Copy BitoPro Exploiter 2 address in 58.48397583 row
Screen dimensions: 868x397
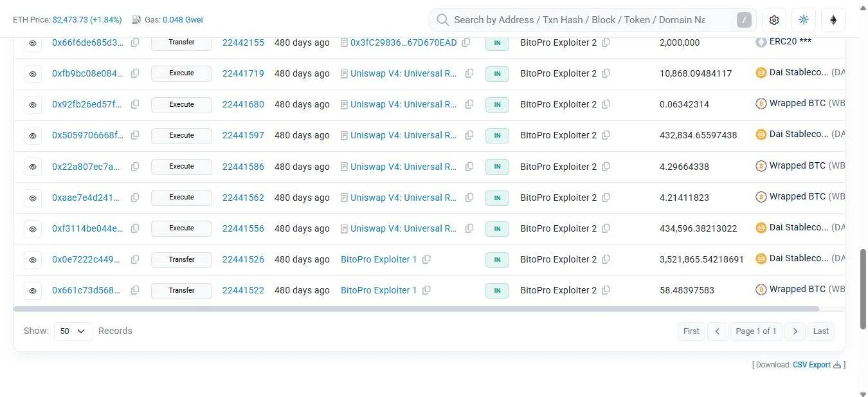(x=606, y=290)
